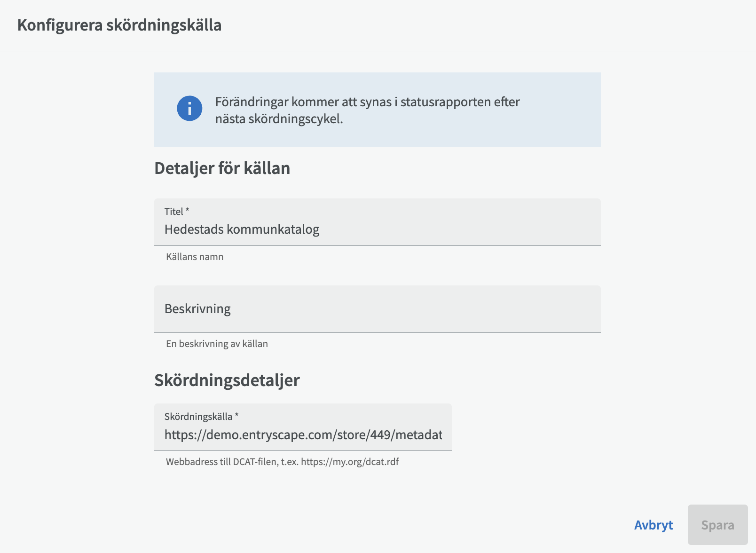Focus the Beskrivning input field
The width and height of the screenshot is (756, 553).
coord(376,309)
